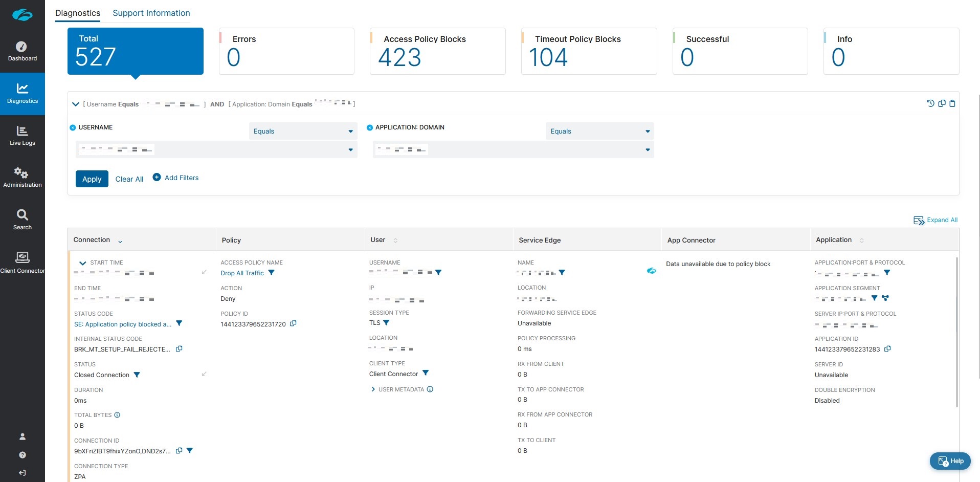Image resolution: width=980 pixels, height=482 pixels.
Task: Open the Help chat button
Action: pos(950,461)
